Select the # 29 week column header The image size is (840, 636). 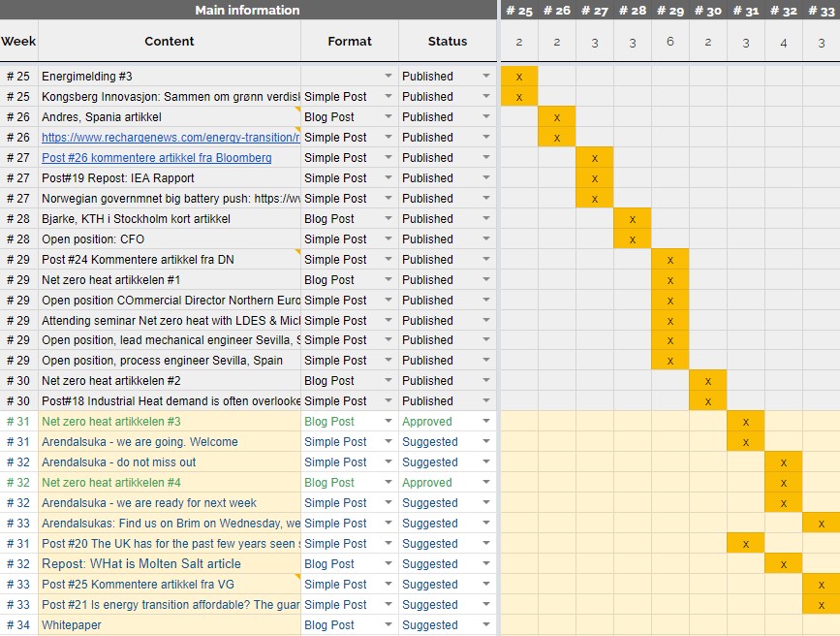point(669,11)
